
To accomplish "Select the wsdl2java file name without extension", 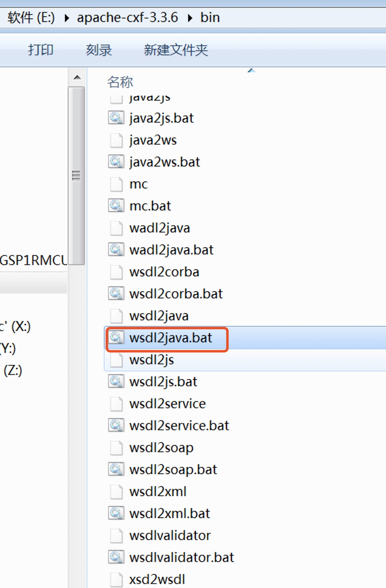I will pyautogui.click(x=159, y=316).
